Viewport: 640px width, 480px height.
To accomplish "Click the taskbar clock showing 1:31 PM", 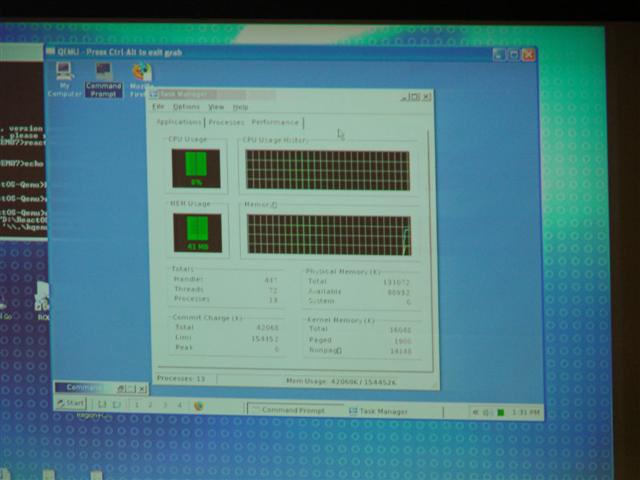I will [x=525, y=412].
